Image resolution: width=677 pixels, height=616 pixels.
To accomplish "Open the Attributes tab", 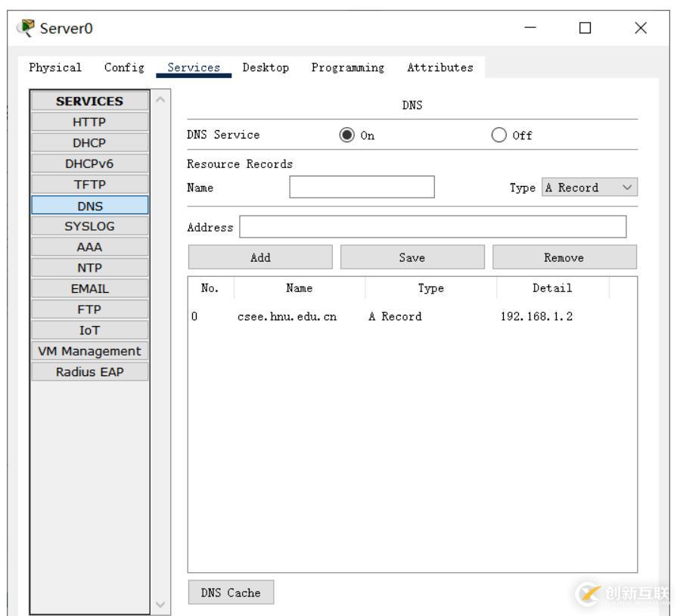I will (x=440, y=68).
